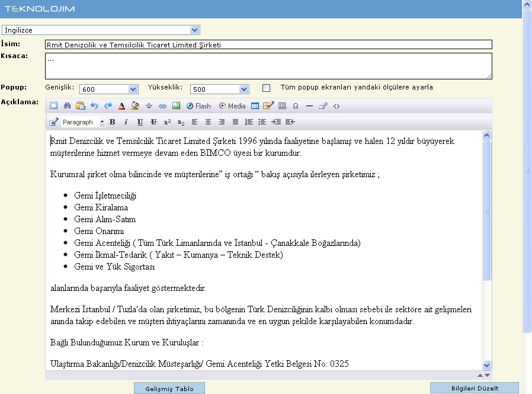The width and height of the screenshot is (532, 394).
Task: Click the Gelişmiş Tablo button
Action: point(169,388)
